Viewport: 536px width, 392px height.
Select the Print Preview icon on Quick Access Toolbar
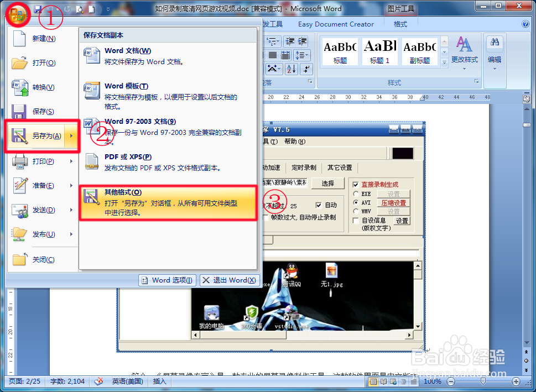(x=80, y=9)
